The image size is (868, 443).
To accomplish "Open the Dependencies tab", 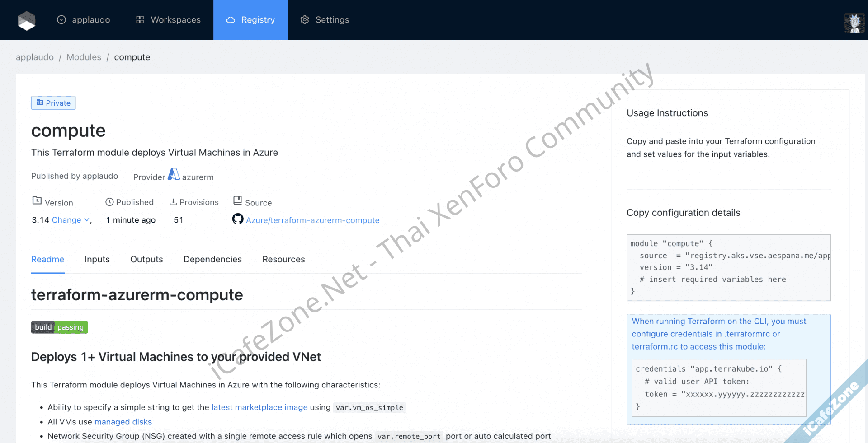I will click(x=212, y=259).
